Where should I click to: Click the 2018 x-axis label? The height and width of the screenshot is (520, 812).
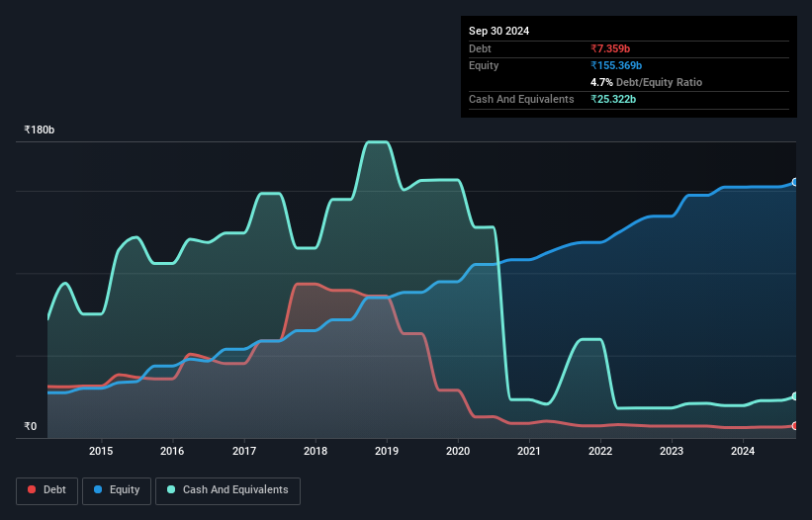pyautogui.click(x=316, y=451)
